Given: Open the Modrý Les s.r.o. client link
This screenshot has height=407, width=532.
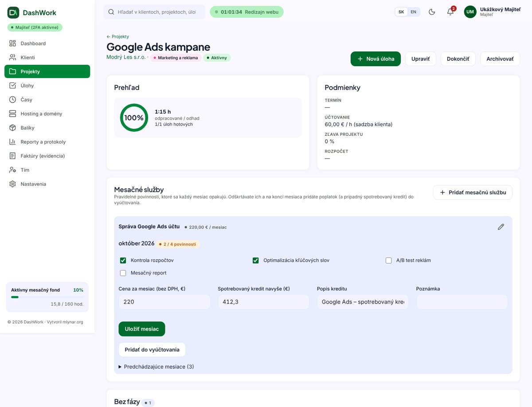Looking at the screenshot, I should 126,57.
